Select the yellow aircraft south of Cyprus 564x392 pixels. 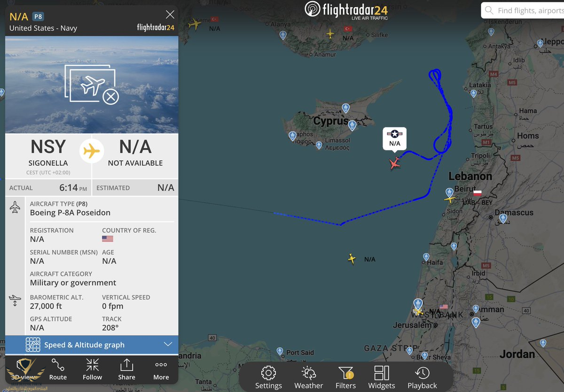[x=352, y=258]
